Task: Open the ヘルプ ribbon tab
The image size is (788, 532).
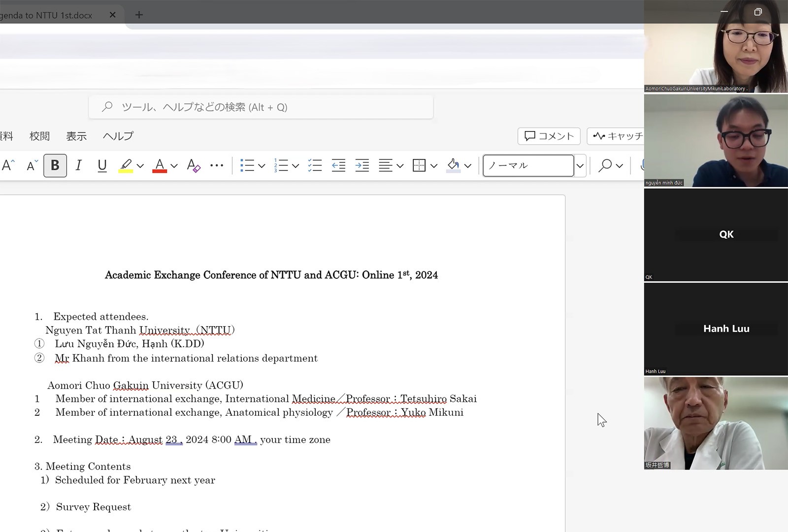Action: click(118, 136)
